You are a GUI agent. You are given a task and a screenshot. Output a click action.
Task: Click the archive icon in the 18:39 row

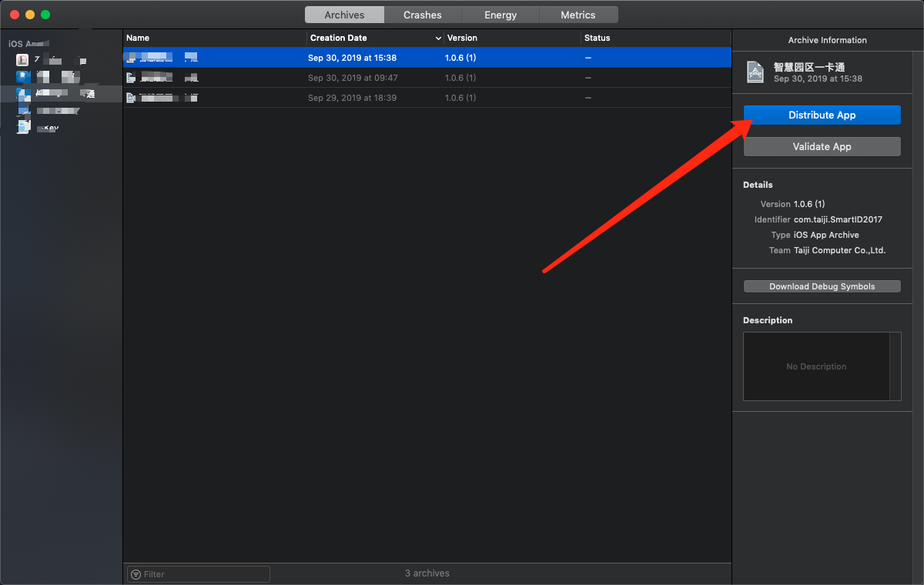(x=131, y=98)
